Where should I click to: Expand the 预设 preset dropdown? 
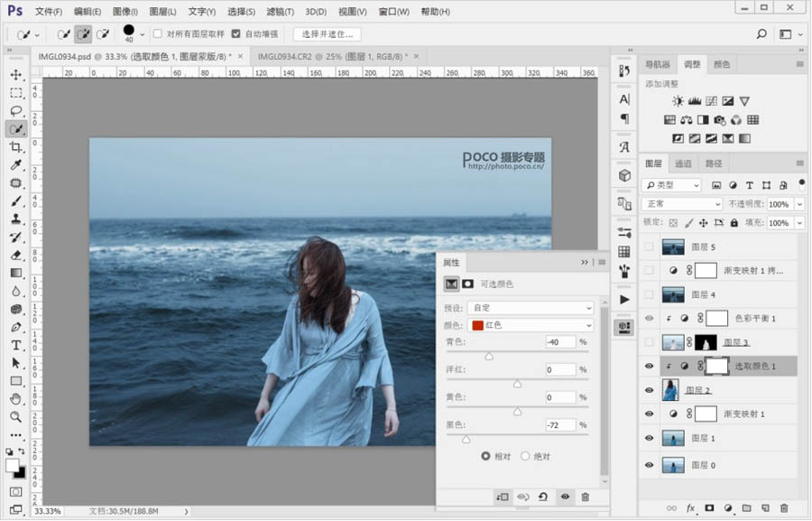pos(531,308)
